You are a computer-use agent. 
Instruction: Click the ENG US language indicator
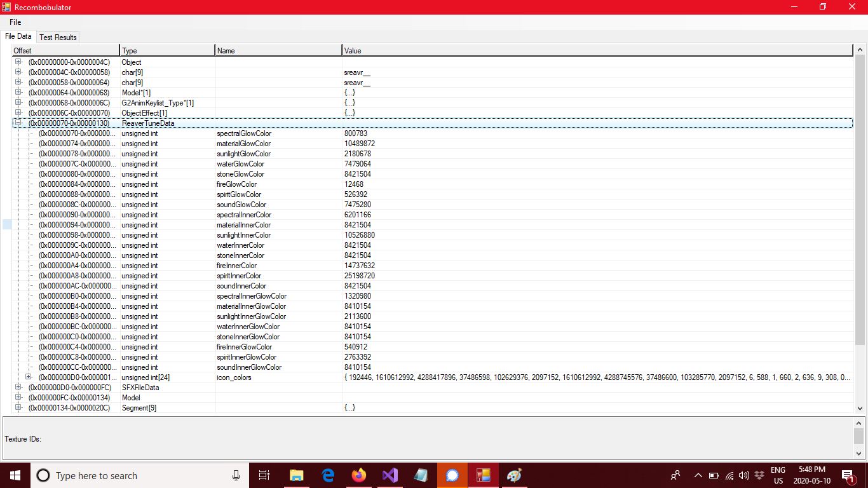[x=778, y=475]
